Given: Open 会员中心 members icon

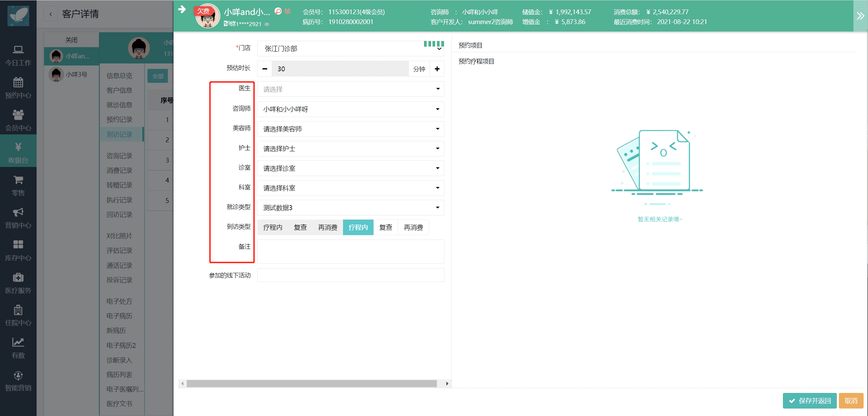Looking at the screenshot, I should click(18, 115).
